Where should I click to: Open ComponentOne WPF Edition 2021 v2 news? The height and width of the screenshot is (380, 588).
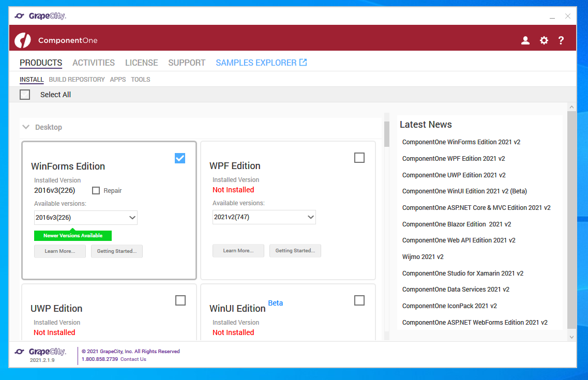454,159
